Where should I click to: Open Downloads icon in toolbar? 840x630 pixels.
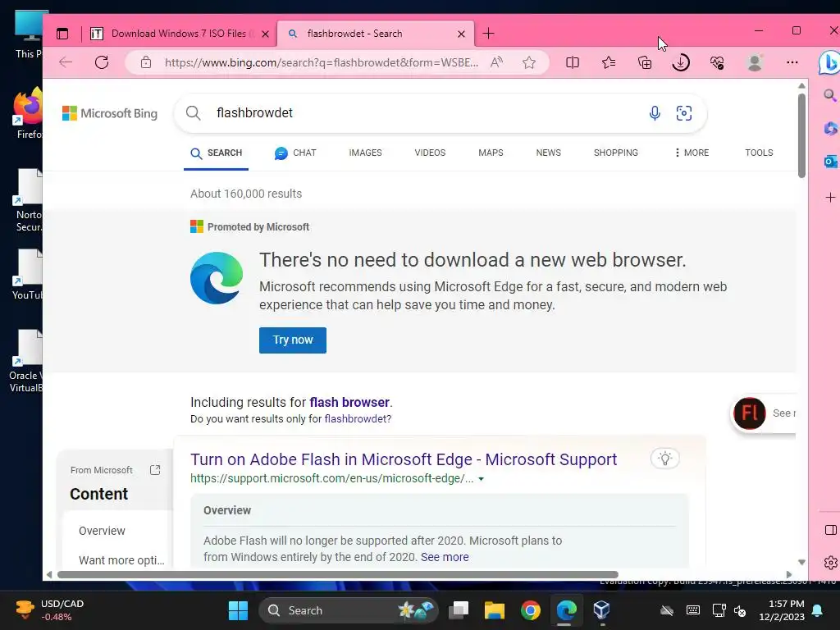click(681, 62)
